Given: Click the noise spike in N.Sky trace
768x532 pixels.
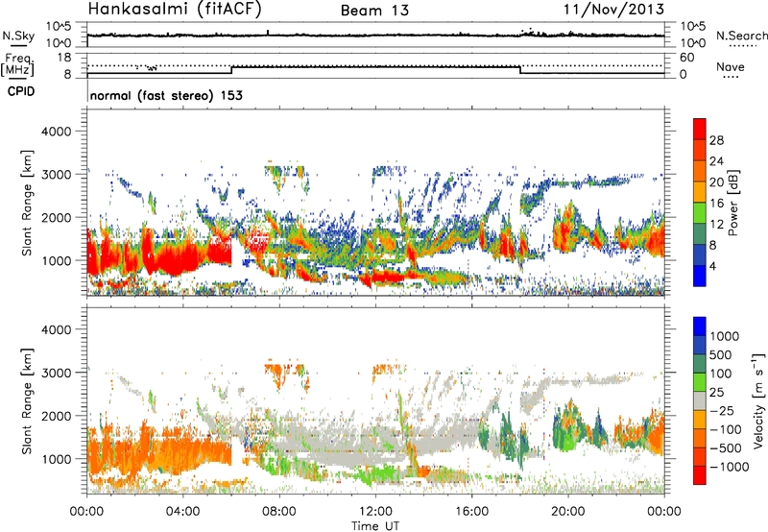Looking at the screenshot, I should click(268, 33).
